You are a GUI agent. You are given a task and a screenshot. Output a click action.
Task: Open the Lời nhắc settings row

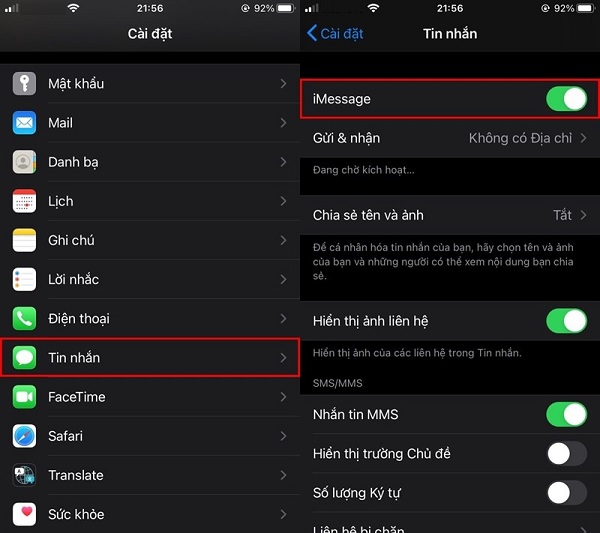pyautogui.click(x=150, y=279)
